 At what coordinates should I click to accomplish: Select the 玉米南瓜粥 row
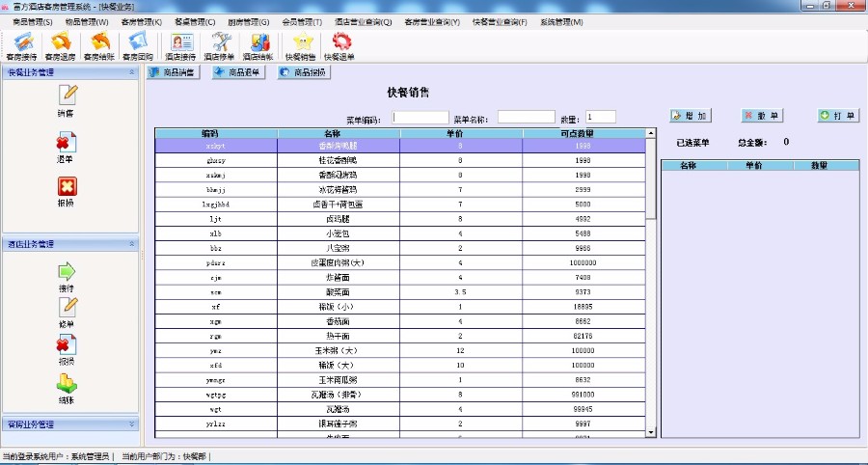coord(400,380)
